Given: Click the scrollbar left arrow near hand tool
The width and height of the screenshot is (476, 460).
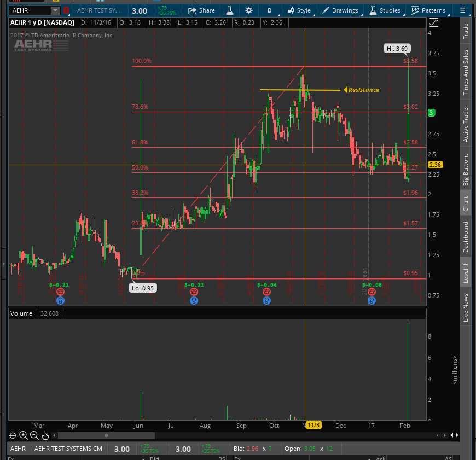Looking at the screenshot, I should pos(54,436).
